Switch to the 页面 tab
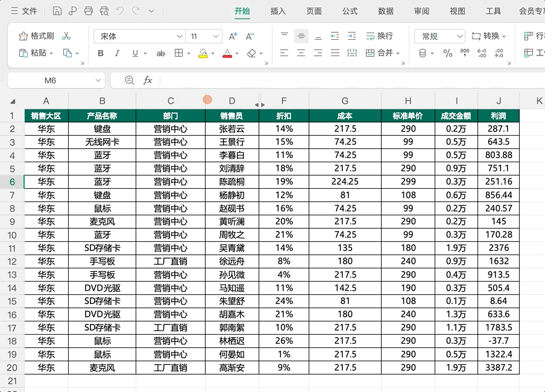The image size is (545, 392). click(314, 11)
